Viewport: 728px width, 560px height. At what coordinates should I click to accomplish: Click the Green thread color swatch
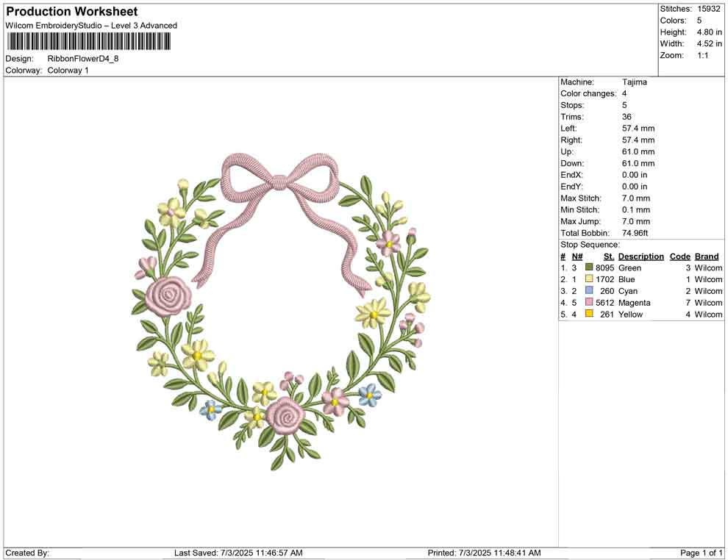[588, 268]
